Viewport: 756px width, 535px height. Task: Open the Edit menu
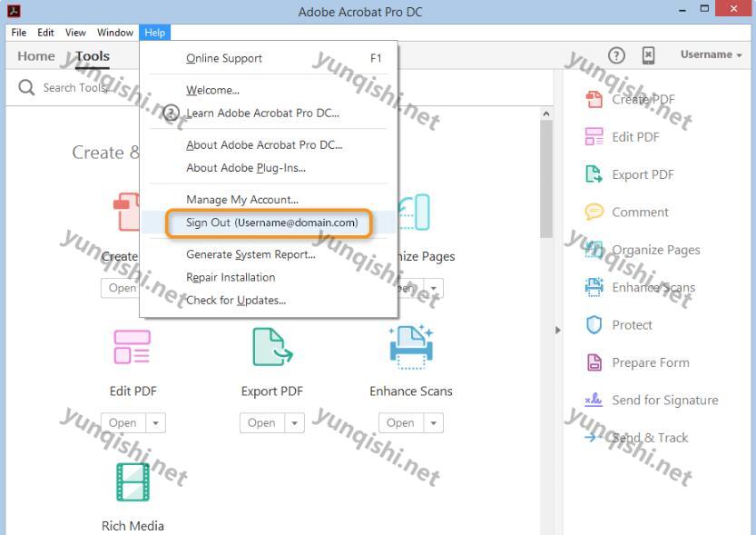pos(45,33)
